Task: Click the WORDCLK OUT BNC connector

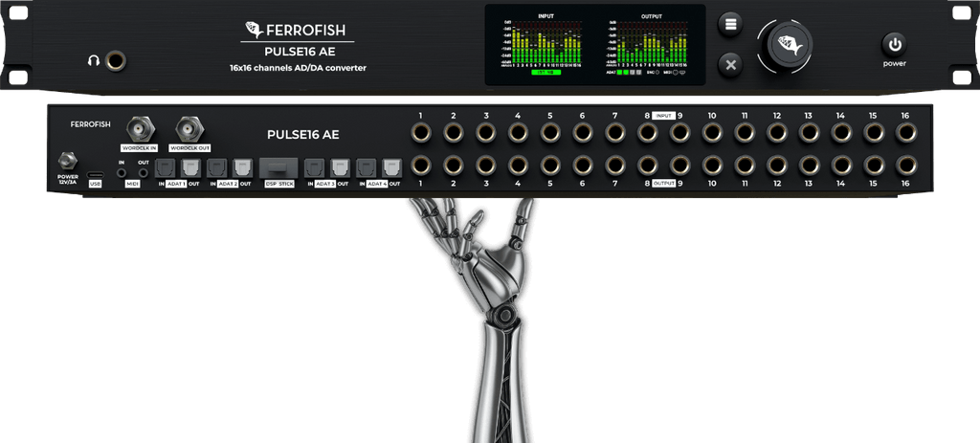Action: (x=190, y=128)
